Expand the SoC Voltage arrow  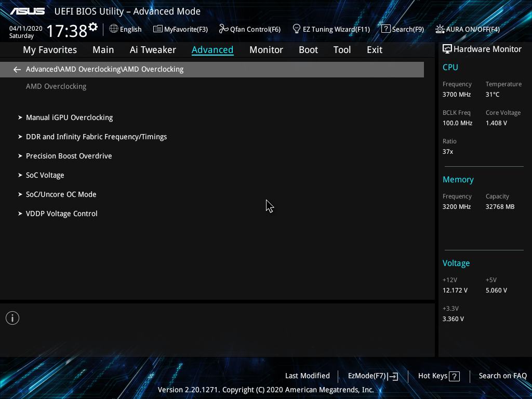pyautogui.click(x=20, y=175)
